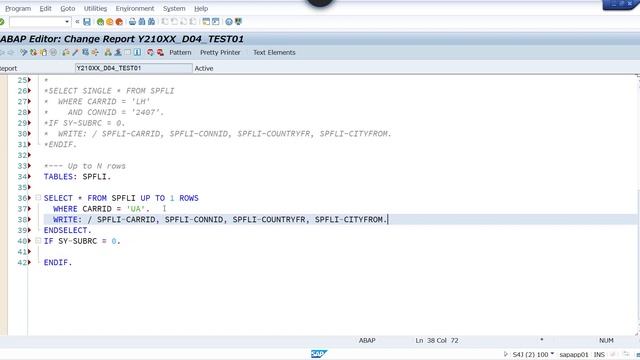Click the INS mode indicator
The image size is (640, 360).
click(x=599, y=354)
